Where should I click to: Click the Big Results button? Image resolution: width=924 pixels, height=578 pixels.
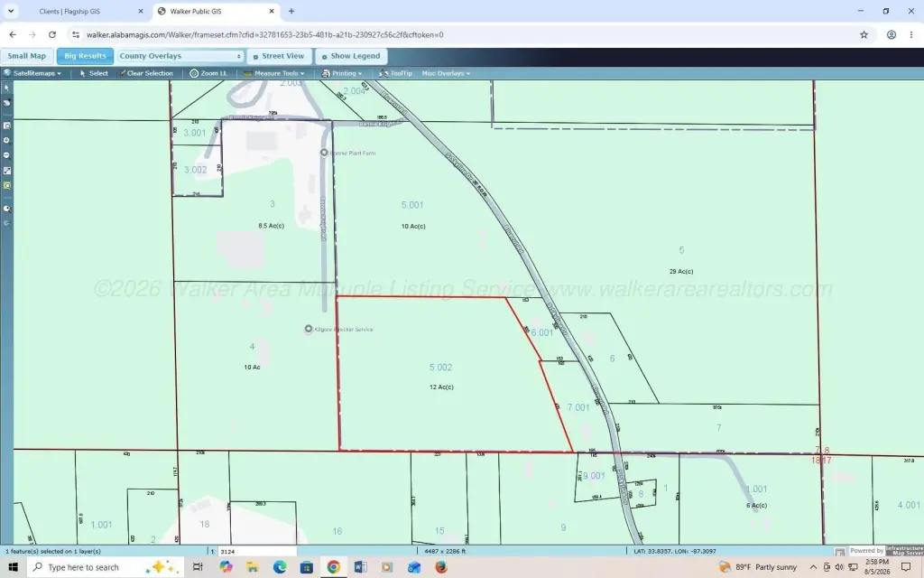click(85, 56)
